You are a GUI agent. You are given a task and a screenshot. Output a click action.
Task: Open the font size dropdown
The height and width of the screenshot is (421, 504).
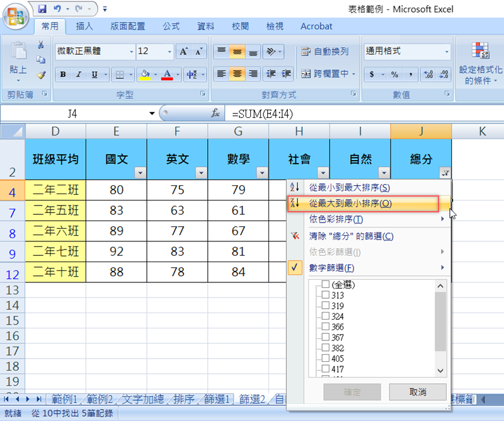tap(169, 52)
